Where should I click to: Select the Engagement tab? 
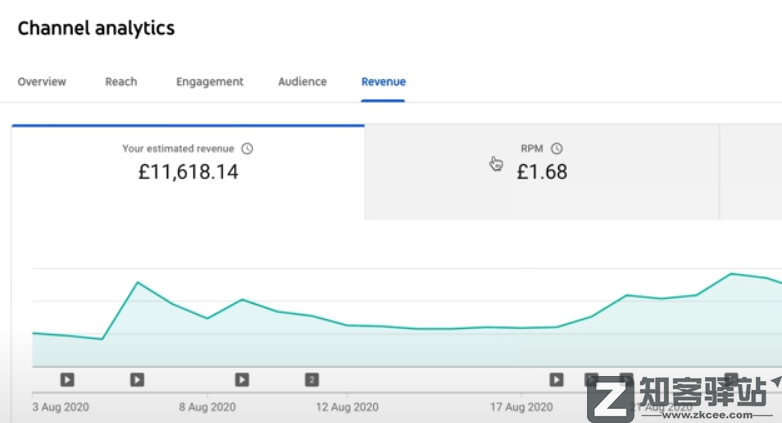tap(210, 82)
